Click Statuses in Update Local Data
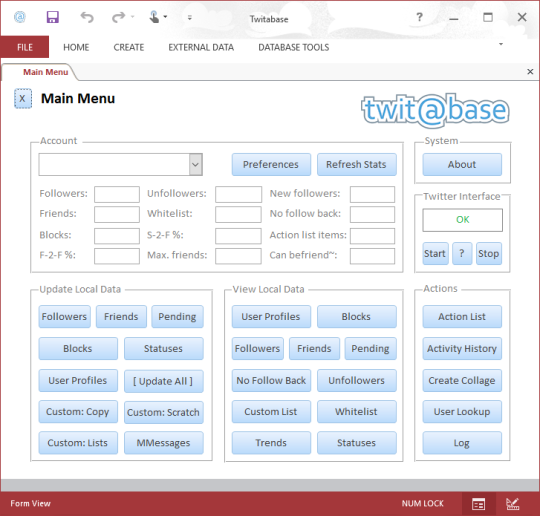 coord(164,349)
